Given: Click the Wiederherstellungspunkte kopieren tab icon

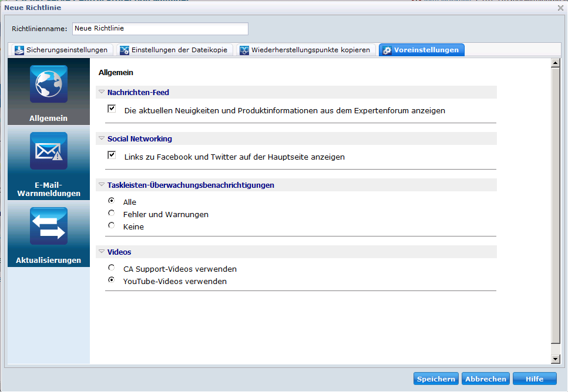Looking at the screenshot, I should pos(244,50).
